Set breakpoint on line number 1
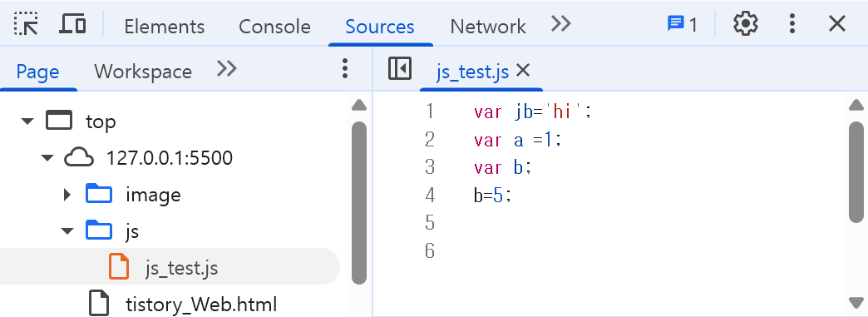This screenshot has height=317, width=868. (x=430, y=111)
